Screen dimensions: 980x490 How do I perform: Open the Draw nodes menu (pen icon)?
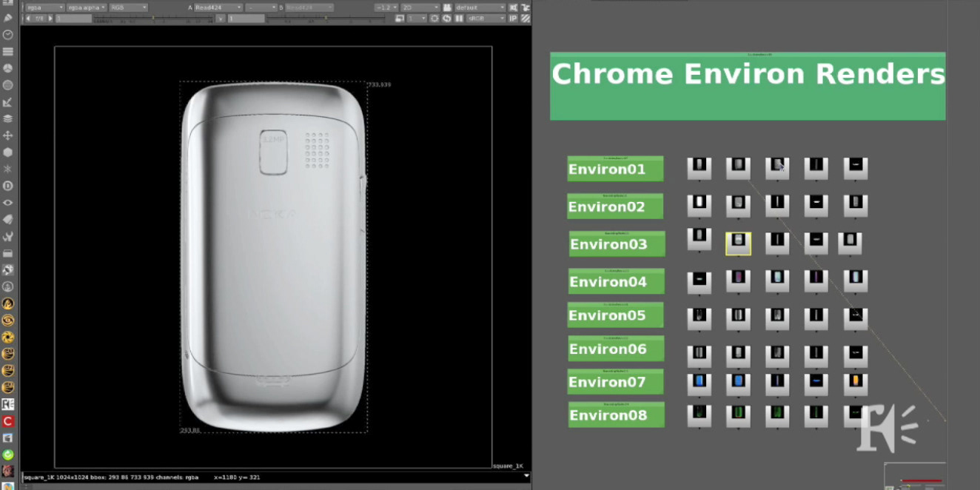(8, 18)
